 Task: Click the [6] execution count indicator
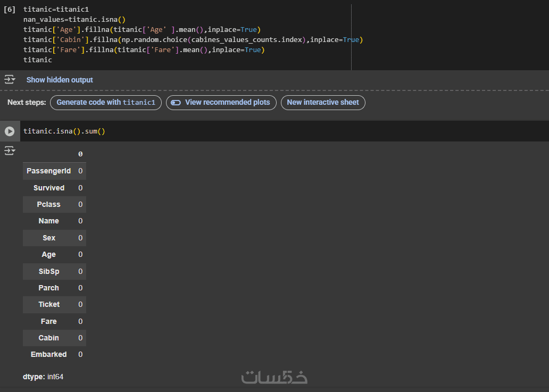coord(10,10)
